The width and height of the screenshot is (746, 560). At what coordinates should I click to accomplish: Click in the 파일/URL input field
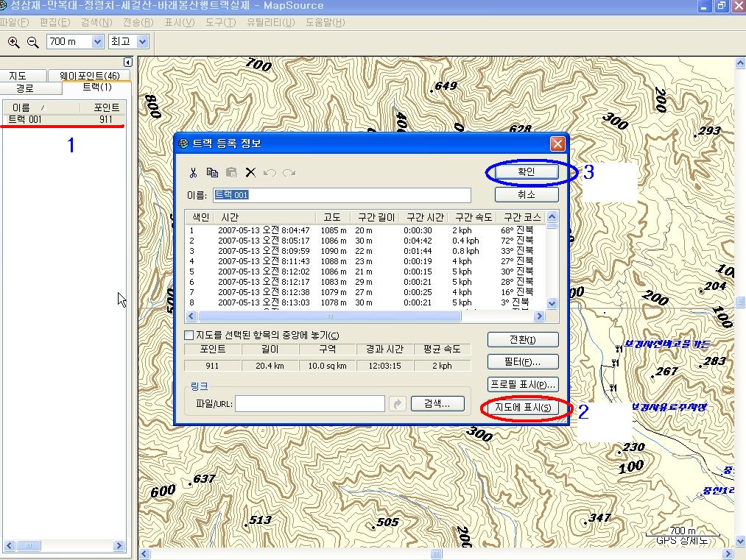[310, 404]
